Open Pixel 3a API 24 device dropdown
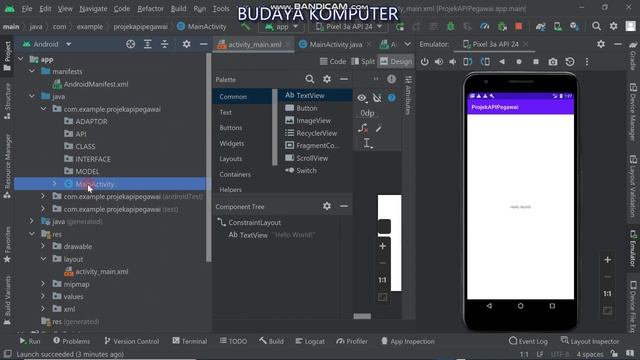This screenshot has width=640, height=360. point(349,27)
